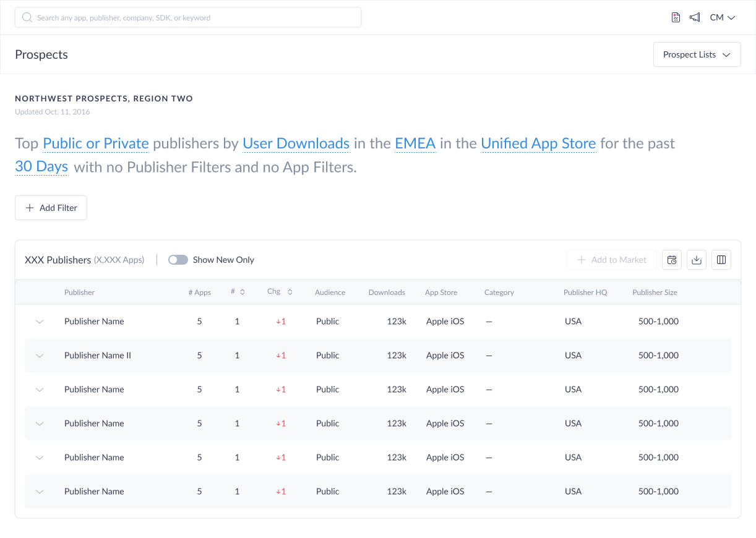Open the CM user account menu
756x538 pixels.
pyautogui.click(x=722, y=17)
